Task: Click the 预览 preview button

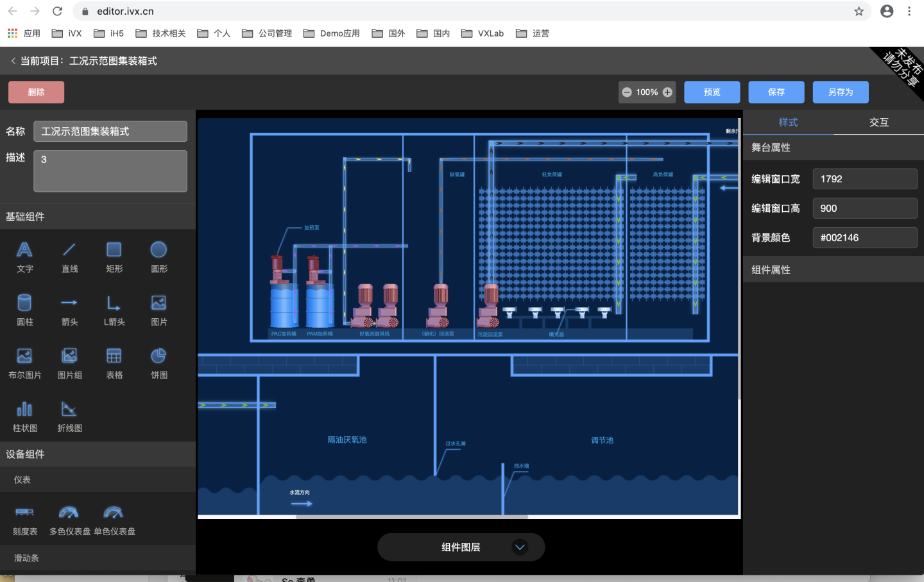Action: [712, 92]
